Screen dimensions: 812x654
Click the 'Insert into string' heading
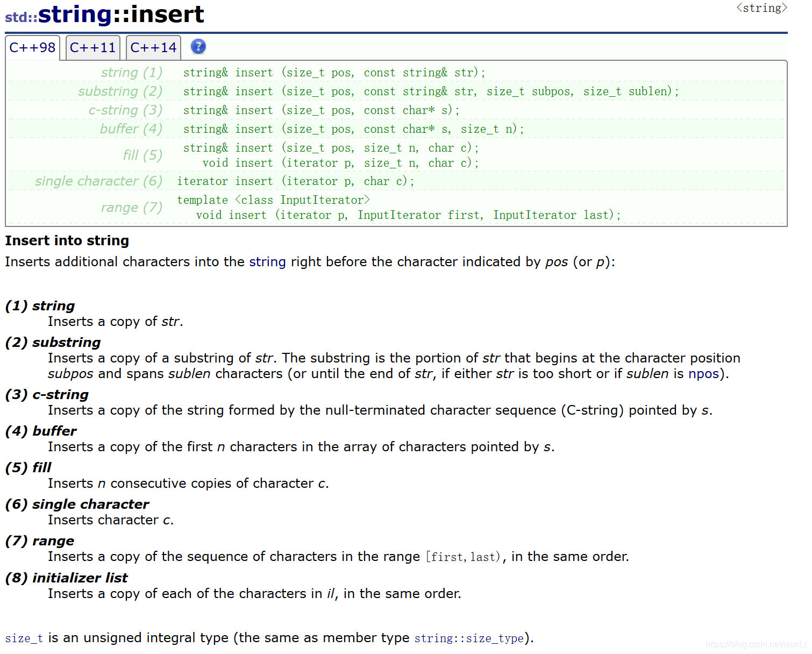67,240
